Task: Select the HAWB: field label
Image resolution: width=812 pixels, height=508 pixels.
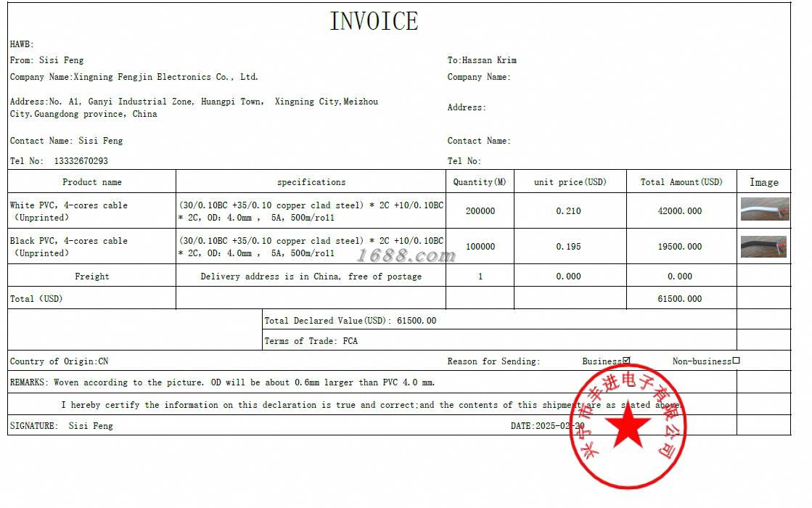Action: pos(22,44)
